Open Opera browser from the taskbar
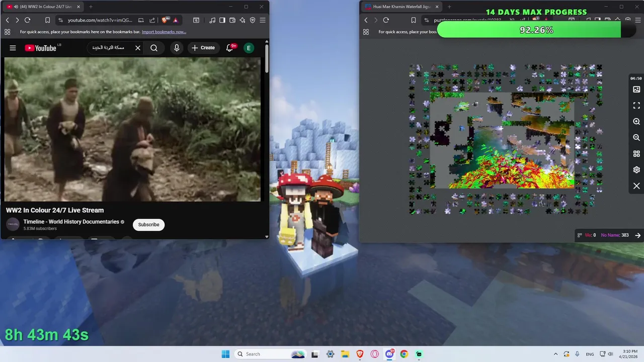 375,354
